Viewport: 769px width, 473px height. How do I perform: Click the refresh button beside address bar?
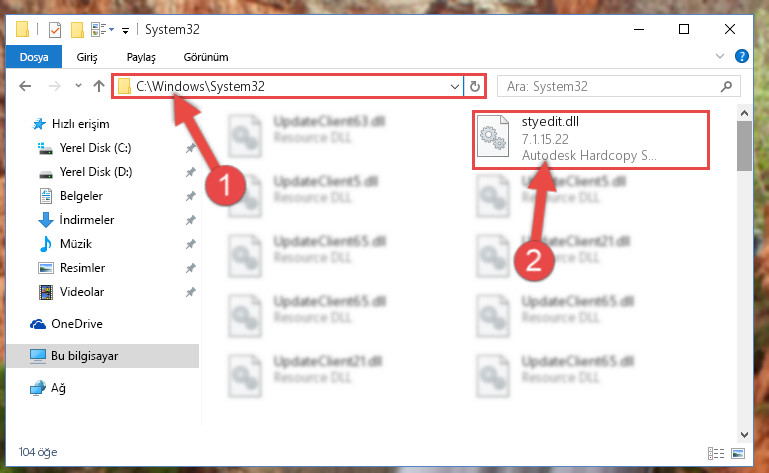tap(474, 86)
